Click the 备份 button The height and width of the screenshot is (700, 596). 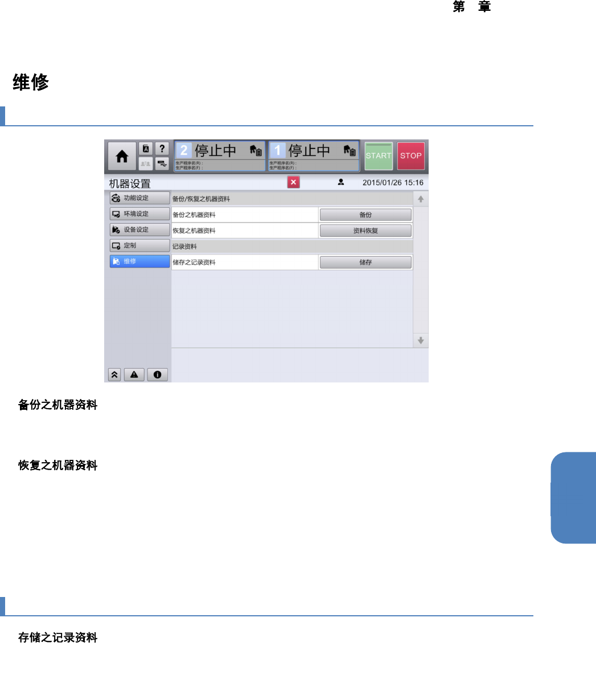click(365, 215)
